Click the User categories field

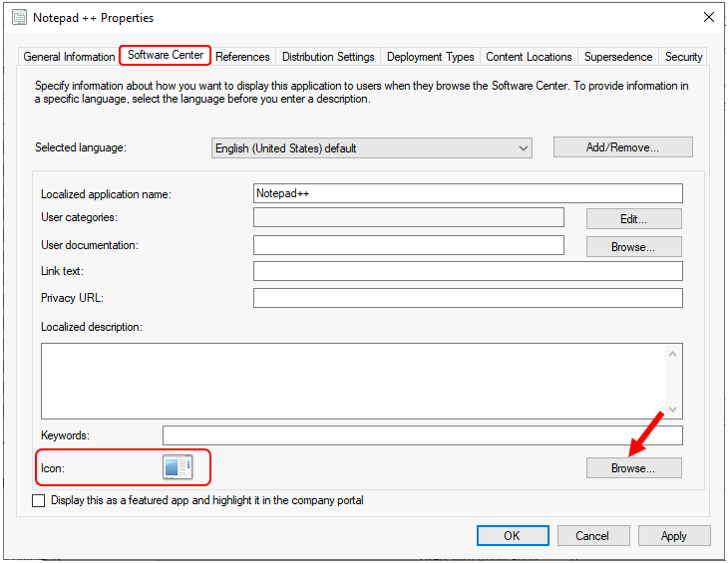point(409,217)
